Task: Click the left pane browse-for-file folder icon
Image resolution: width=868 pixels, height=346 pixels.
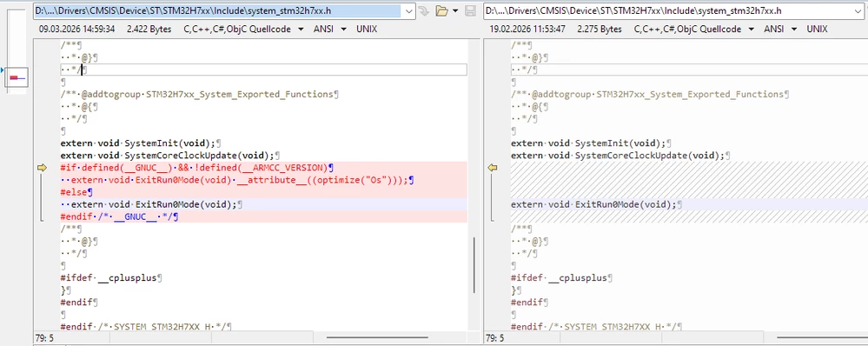Action: pyautogui.click(x=441, y=10)
